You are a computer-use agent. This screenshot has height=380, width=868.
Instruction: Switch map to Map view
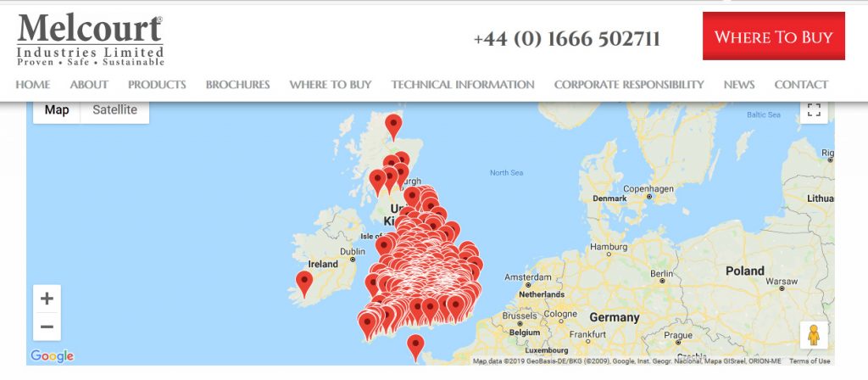point(57,109)
